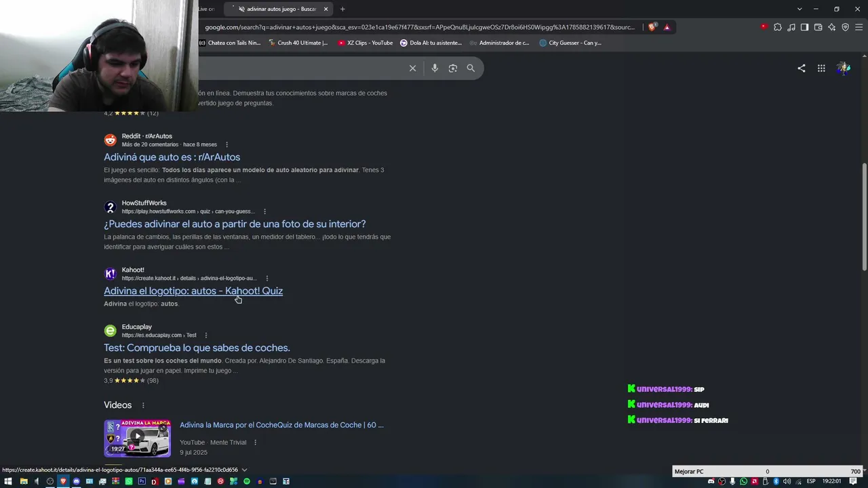Open Leo AI sparkle icon
Image resolution: width=868 pixels, height=488 pixels.
tap(832, 27)
